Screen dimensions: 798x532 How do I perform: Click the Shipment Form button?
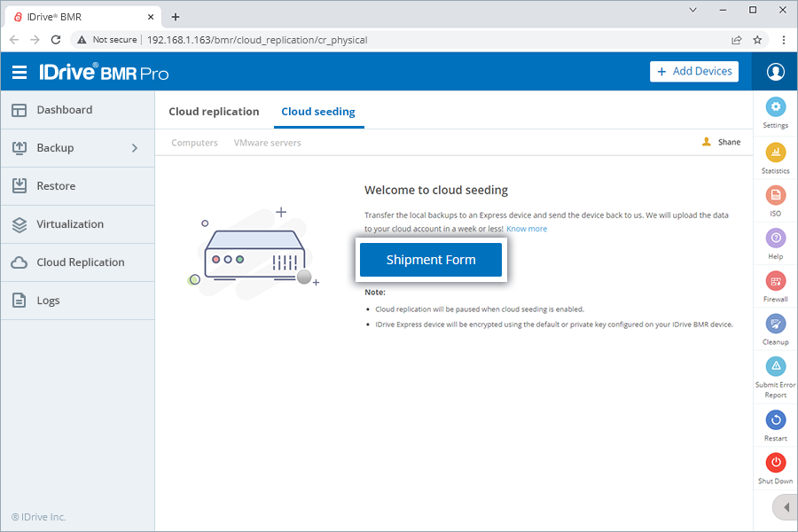(431, 259)
